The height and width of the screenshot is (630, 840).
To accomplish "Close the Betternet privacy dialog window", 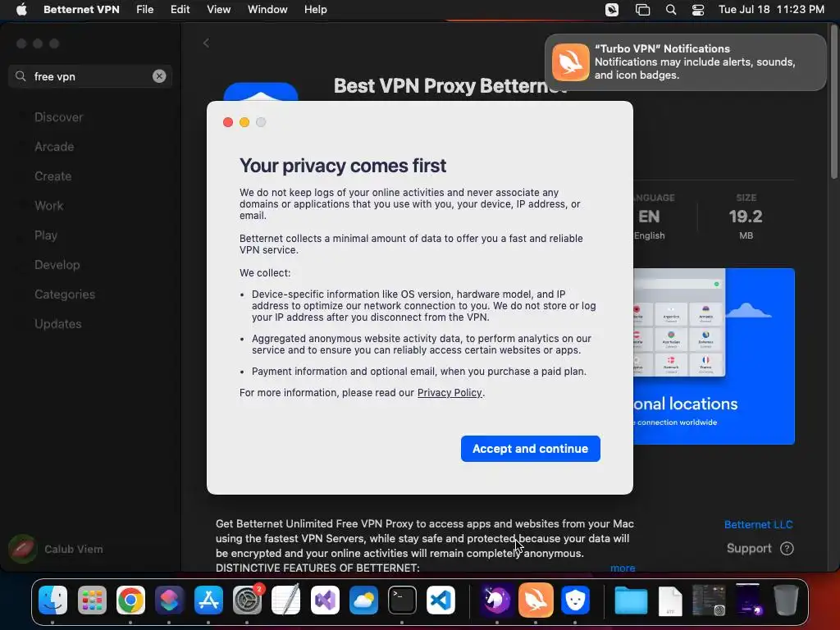I will pos(228,122).
